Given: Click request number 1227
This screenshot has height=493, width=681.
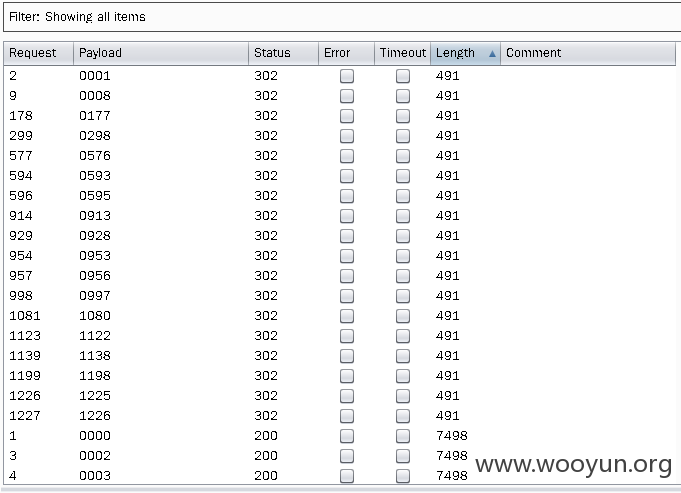Looking at the screenshot, I should (x=25, y=416).
